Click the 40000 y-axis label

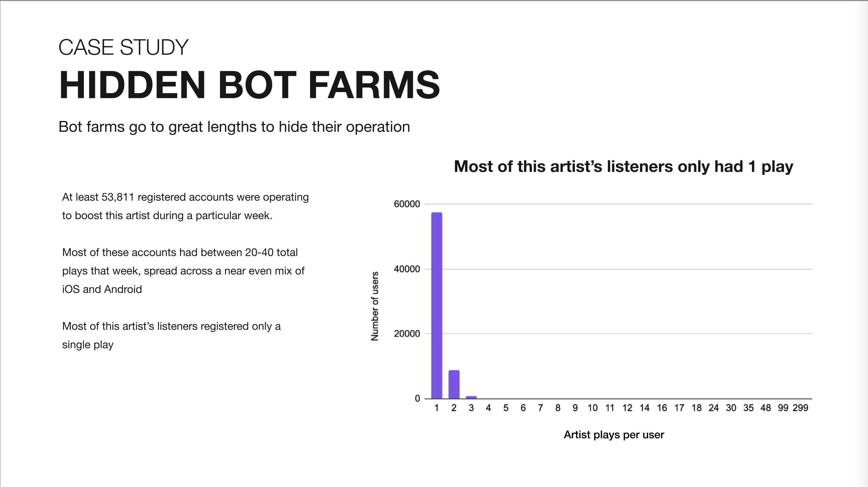point(407,269)
